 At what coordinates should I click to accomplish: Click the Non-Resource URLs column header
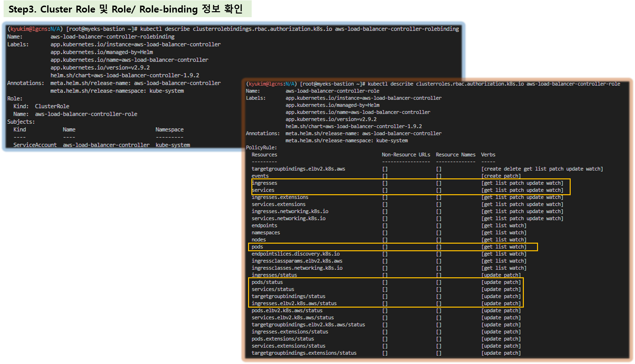(x=406, y=155)
